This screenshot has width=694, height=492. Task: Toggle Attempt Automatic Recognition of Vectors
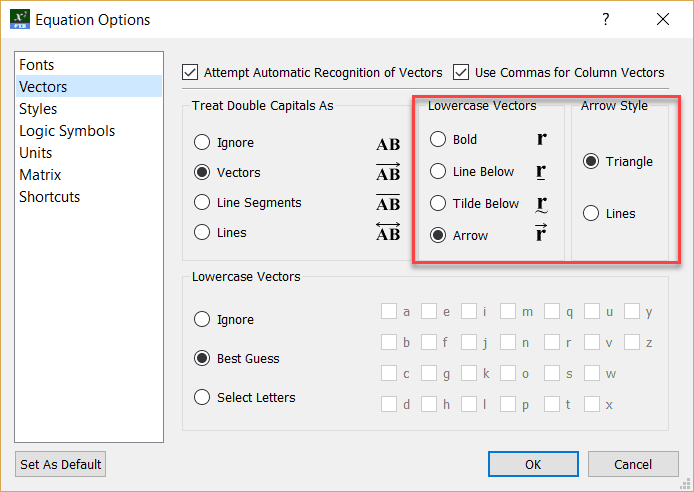point(191,72)
